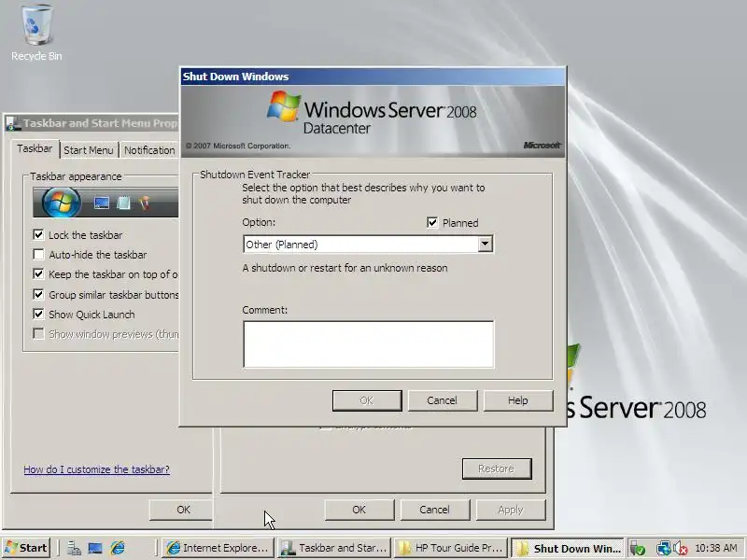Click Show Desktop icon in Quick Launch
747x560 pixels.
pyautogui.click(x=95, y=549)
